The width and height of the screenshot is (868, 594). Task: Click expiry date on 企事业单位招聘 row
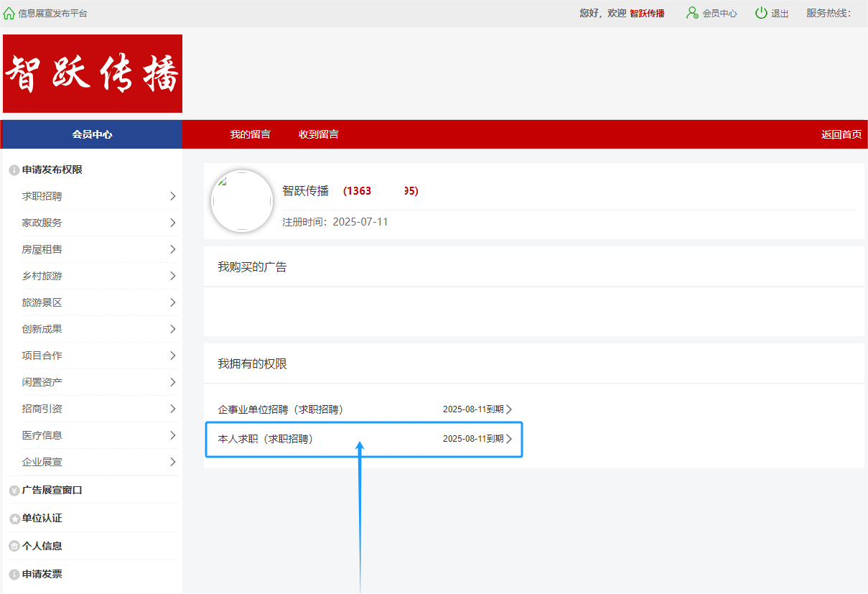click(473, 409)
